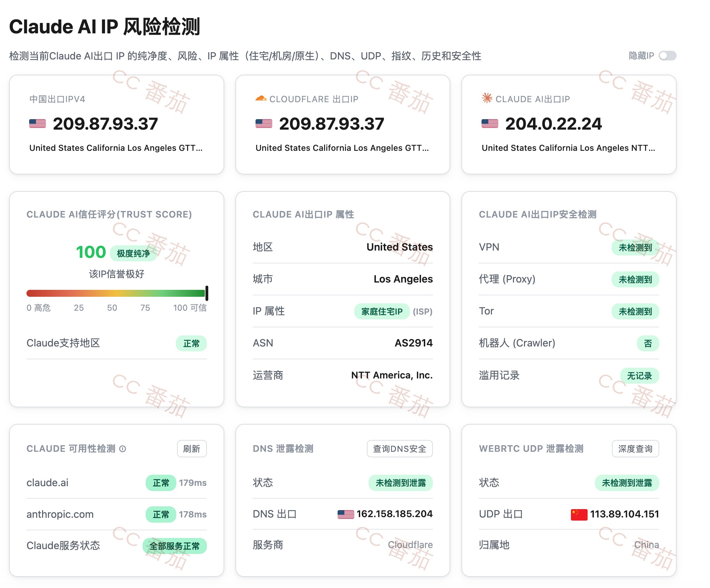This screenshot has height=588, width=710.
Task: Click the Claude AI exit IP 204.0.22.24
Action: point(554,124)
